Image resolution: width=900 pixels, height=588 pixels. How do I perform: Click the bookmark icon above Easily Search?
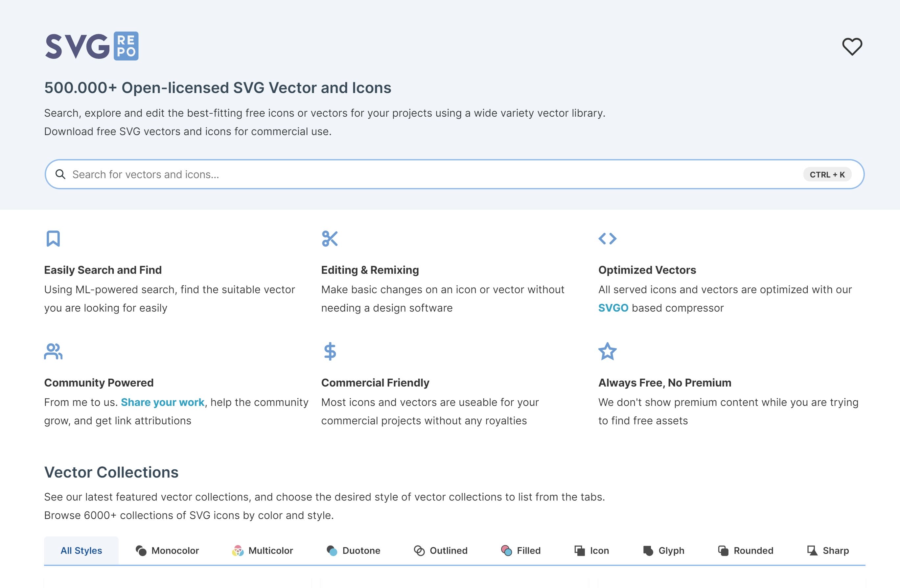(53, 239)
